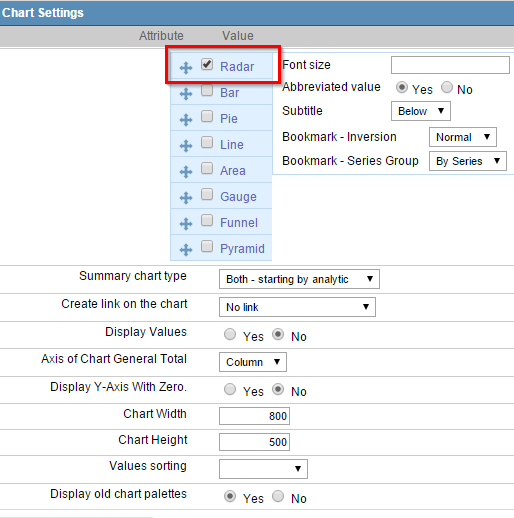Choose Yes for Display Values
Image resolution: width=514 pixels, height=518 pixels.
pos(230,334)
